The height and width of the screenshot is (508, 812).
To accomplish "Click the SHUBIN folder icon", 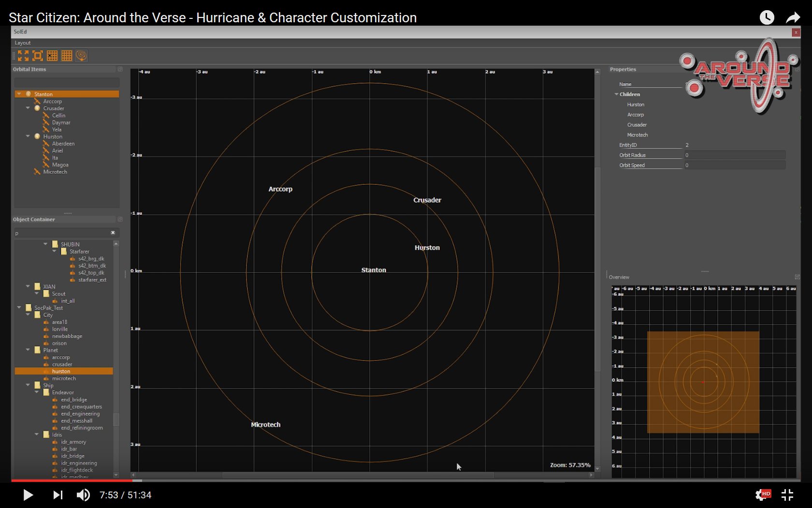I will (x=55, y=244).
